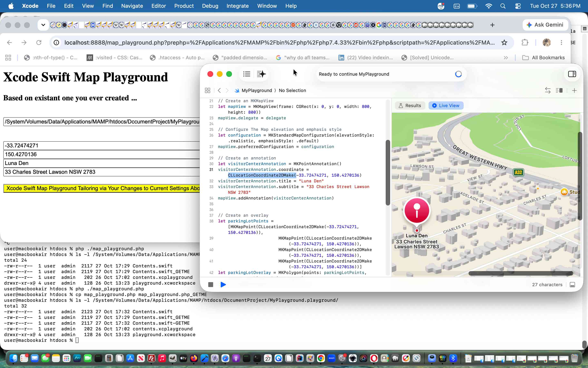Screen dimensions: 588x368
Task: Open the :visited - CSS bookmark
Action: (115, 58)
